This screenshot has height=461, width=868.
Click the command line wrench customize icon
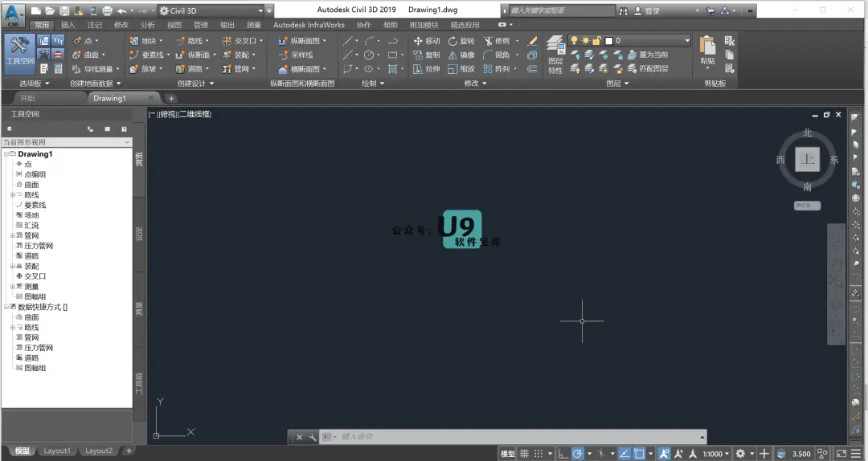coord(312,437)
